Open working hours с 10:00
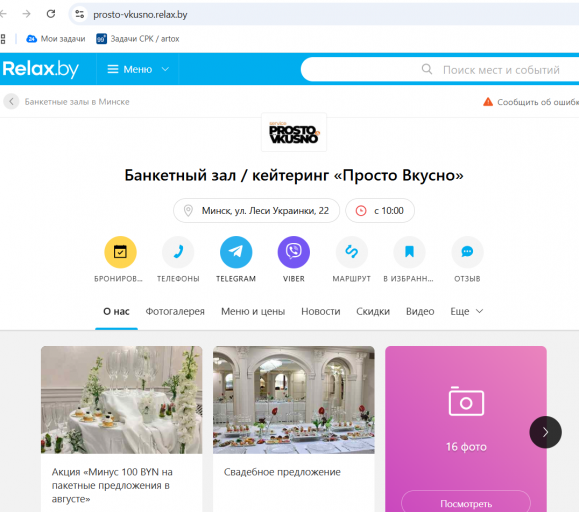The image size is (579, 512). 380,211
